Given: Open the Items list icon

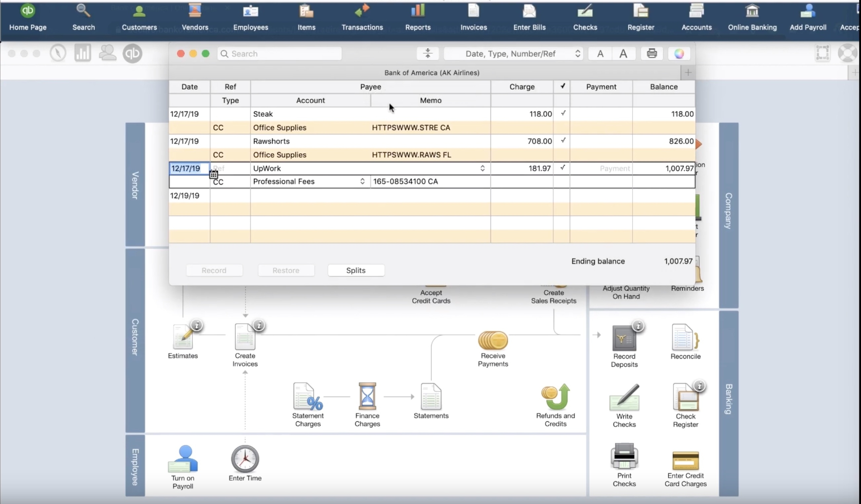Looking at the screenshot, I should [306, 18].
